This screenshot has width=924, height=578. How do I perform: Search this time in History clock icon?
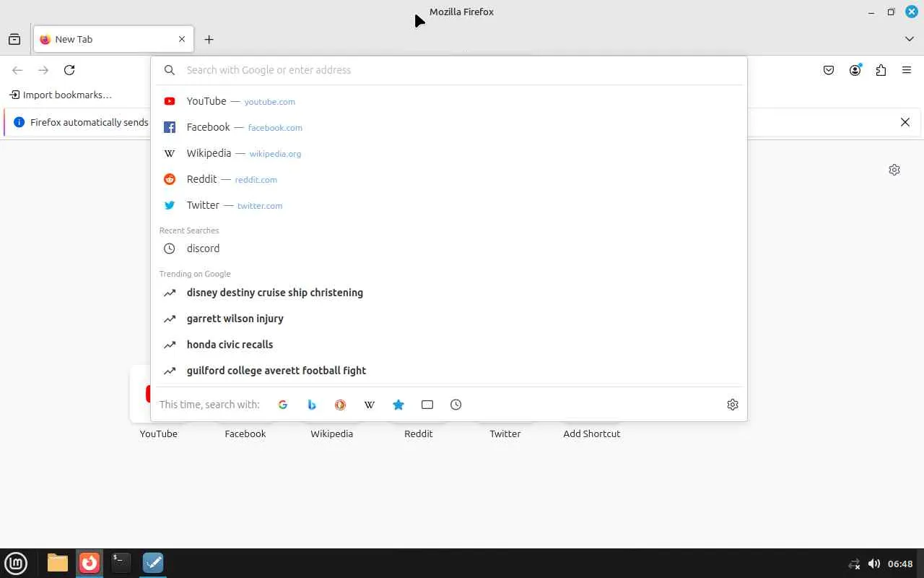(456, 405)
